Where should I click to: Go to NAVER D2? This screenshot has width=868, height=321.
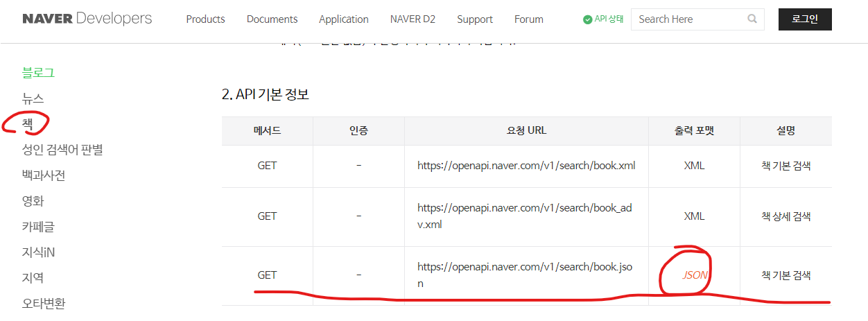413,19
